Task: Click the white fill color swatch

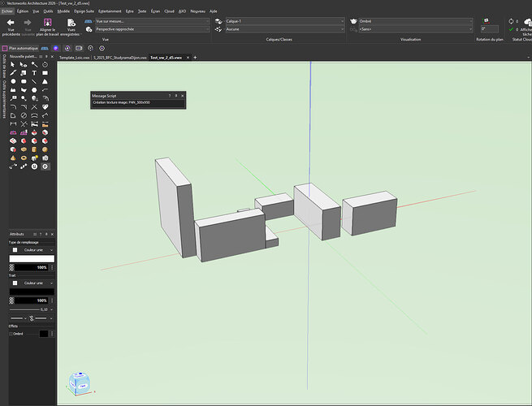Action: pos(31,258)
